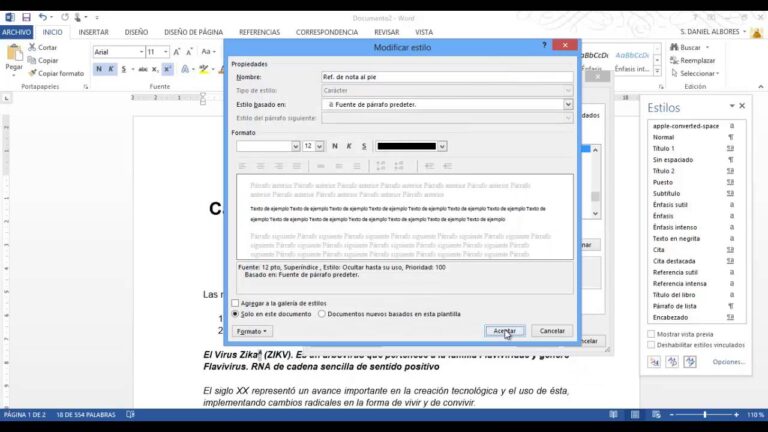Select Documentos nuevos basados en esta plantilla
The height and width of the screenshot is (432, 768).
322,314
